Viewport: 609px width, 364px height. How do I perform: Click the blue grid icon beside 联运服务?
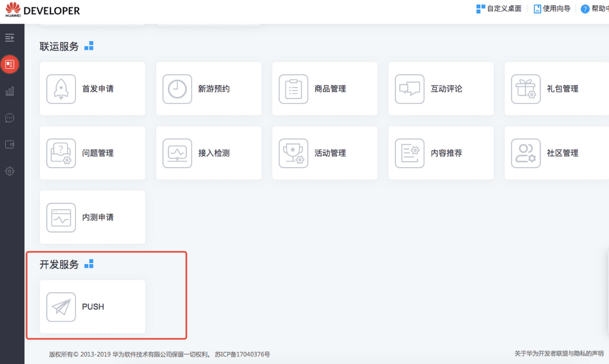89,46
